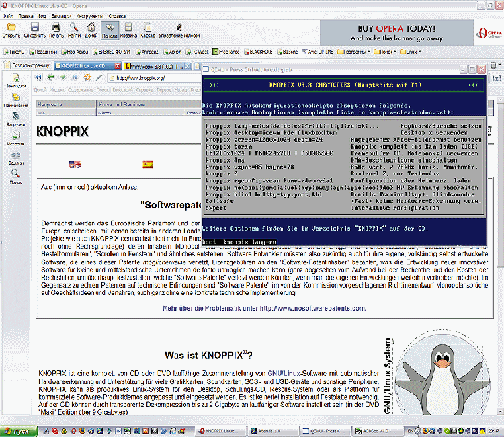
Task: Click the Opera software logo
Action: coord(489,33)
